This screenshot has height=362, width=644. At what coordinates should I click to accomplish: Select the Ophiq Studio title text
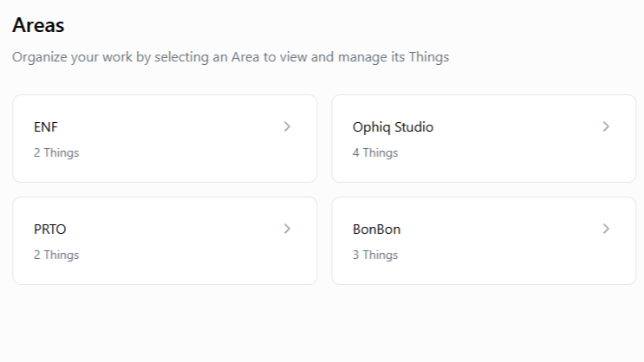[393, 127]
